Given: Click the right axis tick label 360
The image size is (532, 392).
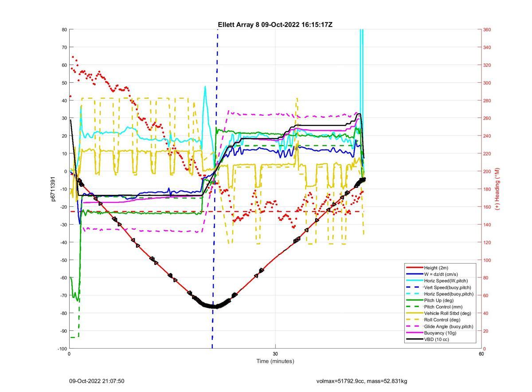Looking at the screenshot, I should (x=487, y=30).
